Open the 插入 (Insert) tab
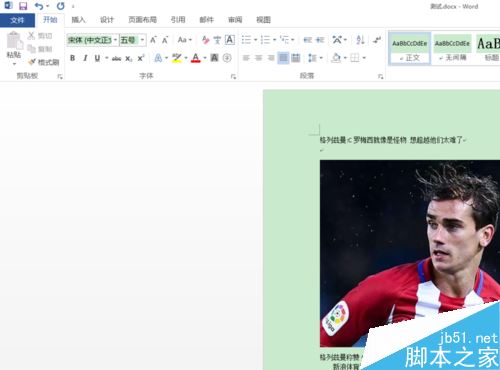This screenshot has width=500, height=370. (78, 20)
